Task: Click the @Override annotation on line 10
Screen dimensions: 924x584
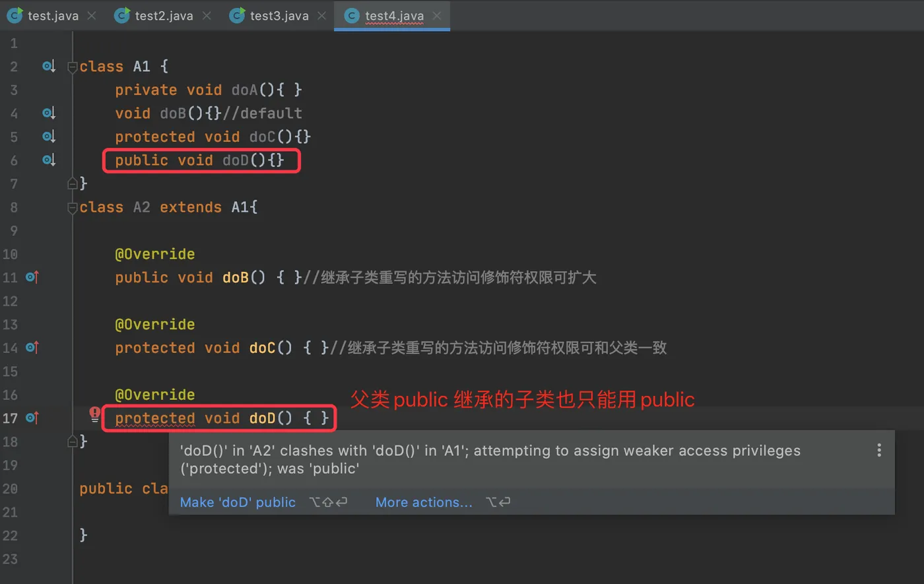Action: pyautogui.click(x=155, y=254)
